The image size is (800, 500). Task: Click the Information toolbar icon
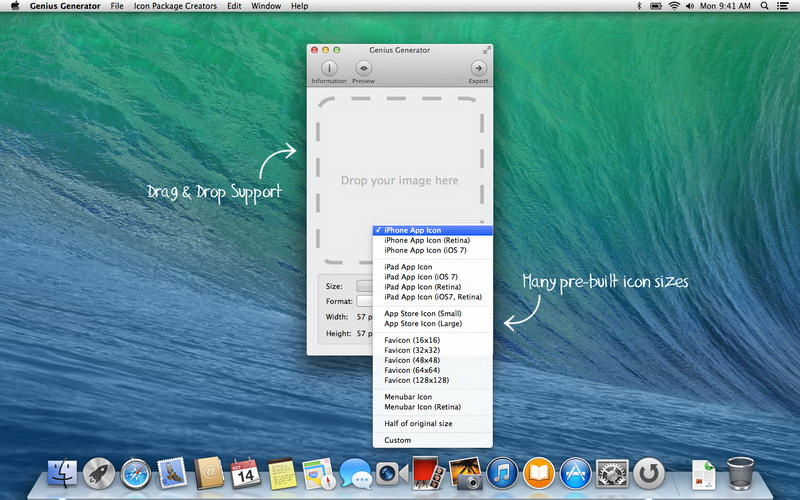pyautogui.click(x=328, y=68)
